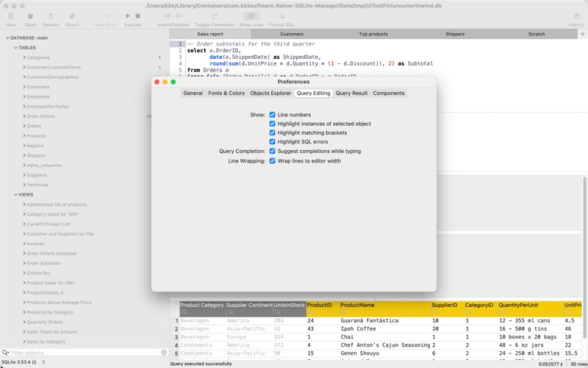Start the query with the Execute play icon

point(128,16)
